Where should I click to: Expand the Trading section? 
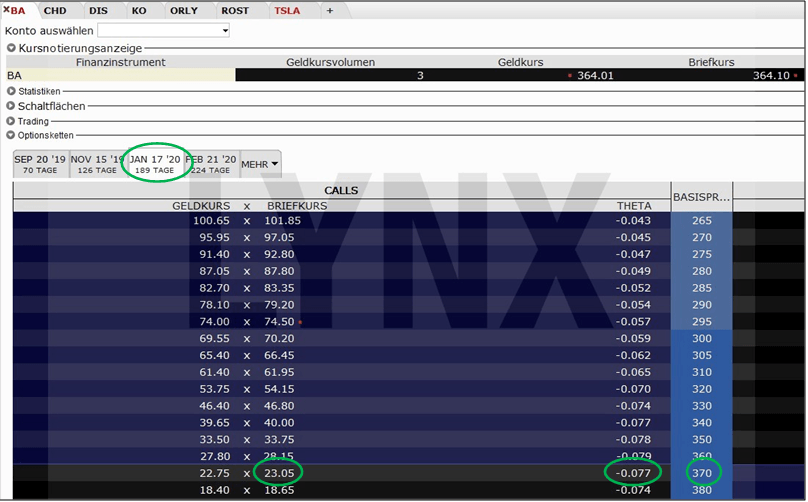(11, 121)
